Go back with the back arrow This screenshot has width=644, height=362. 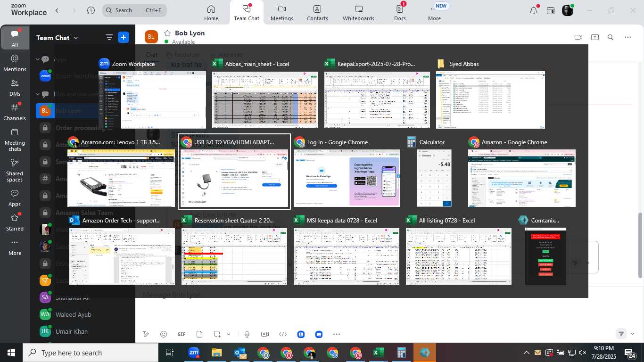57,10
